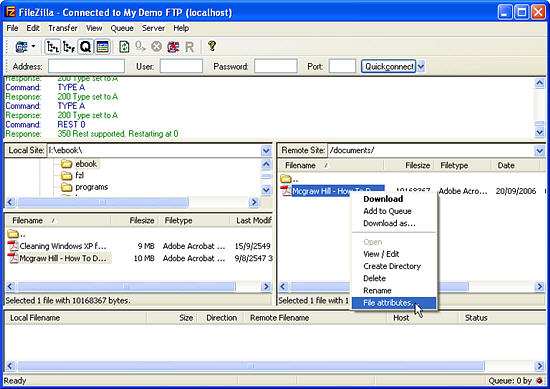Click the Reconnect R icon
This screenshot has width=550, height=389.
tap(189, 47)
